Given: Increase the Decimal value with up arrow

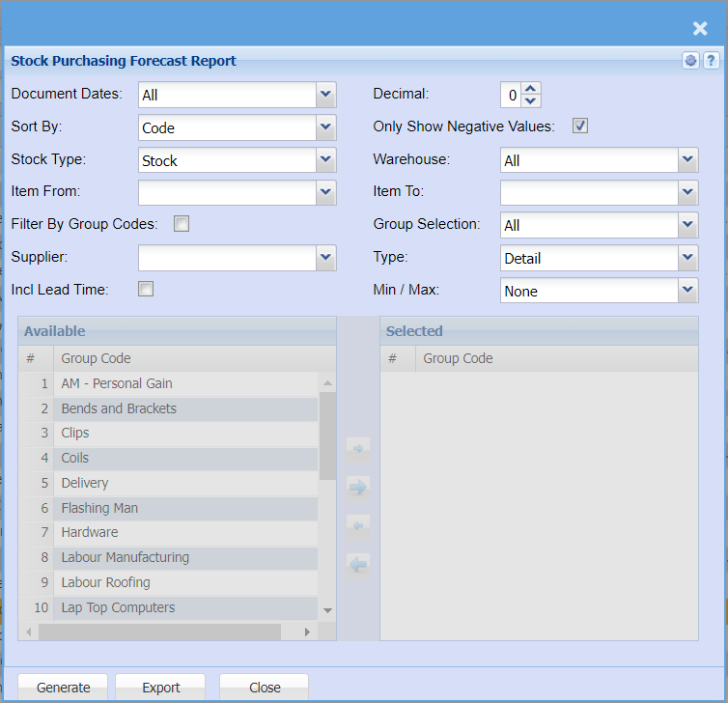Looking at the screenshot, I should click(532, 89).
